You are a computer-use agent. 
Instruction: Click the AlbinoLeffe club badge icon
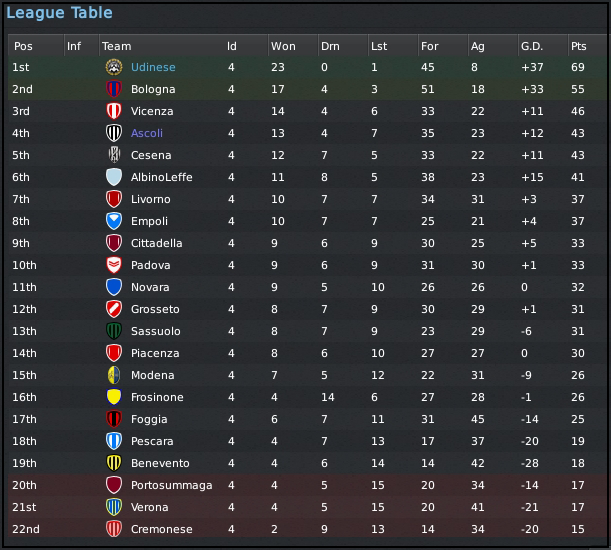tap(113, 177)
